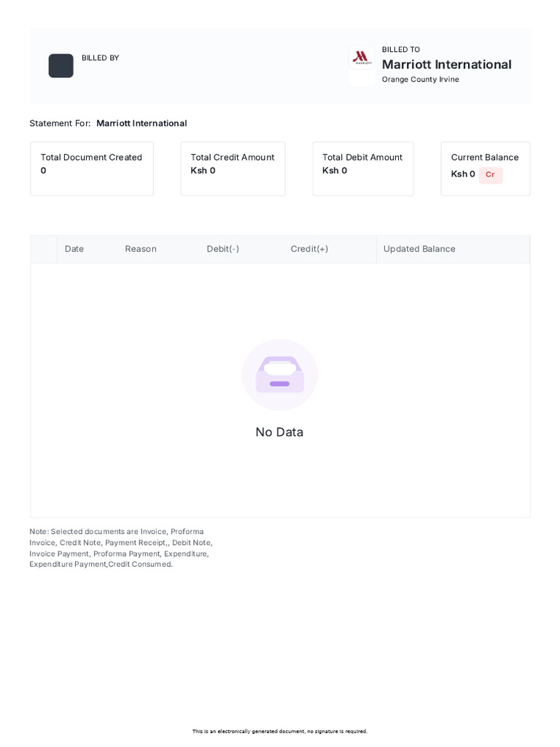This screenshot has width=560, height=747.
Task: Click Ksh 0 under Total Debit Amount
Action: 334,171
